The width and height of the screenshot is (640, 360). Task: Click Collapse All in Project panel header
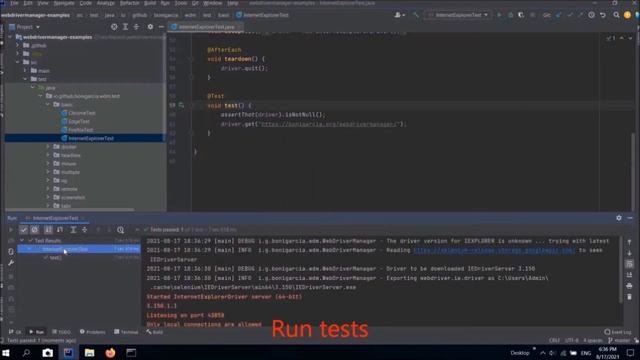click(x=136, y=27)
